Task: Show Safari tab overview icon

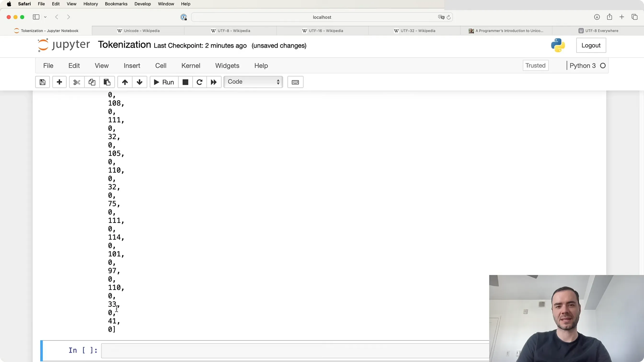Action: (x=634, y=17)
